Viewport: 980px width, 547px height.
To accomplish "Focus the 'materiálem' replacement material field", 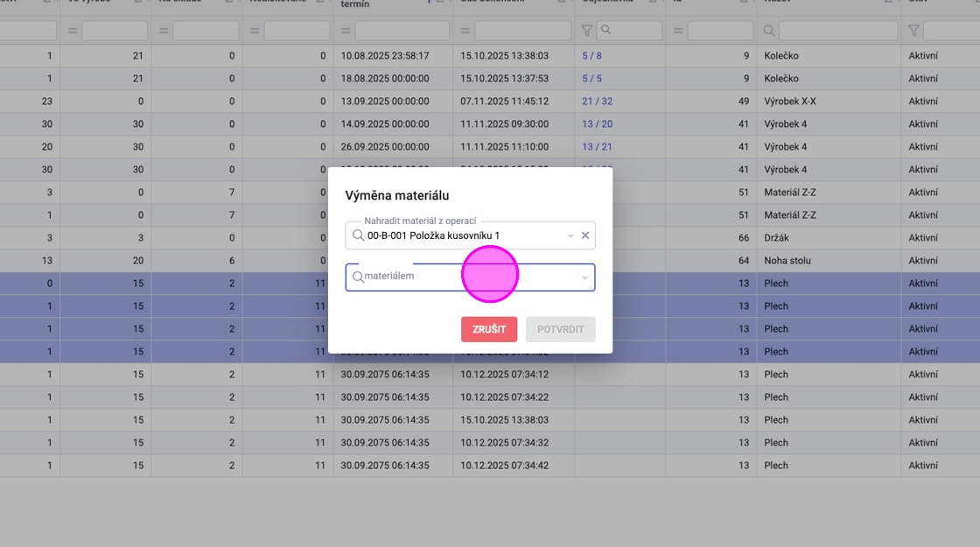I will coord(470,277).
